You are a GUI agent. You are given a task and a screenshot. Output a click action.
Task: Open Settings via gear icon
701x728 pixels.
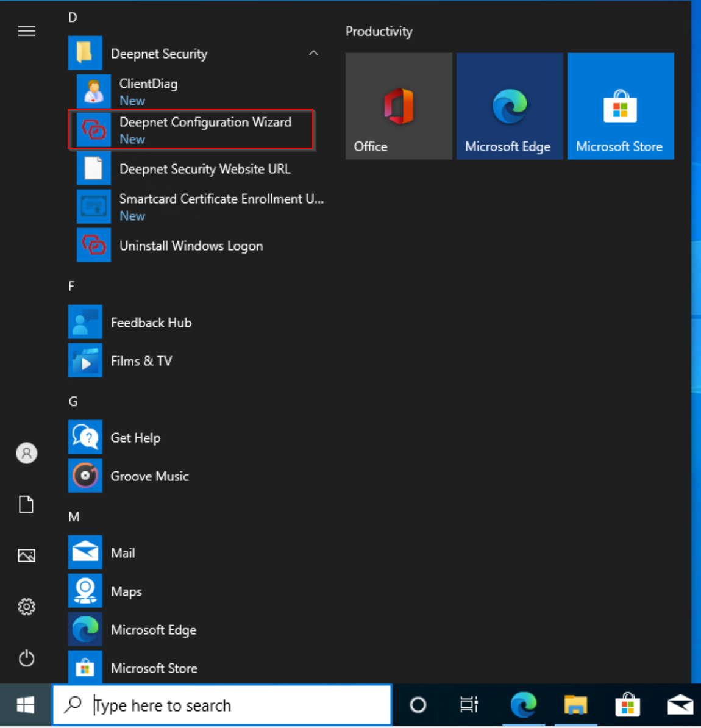(x=26, y=607)
